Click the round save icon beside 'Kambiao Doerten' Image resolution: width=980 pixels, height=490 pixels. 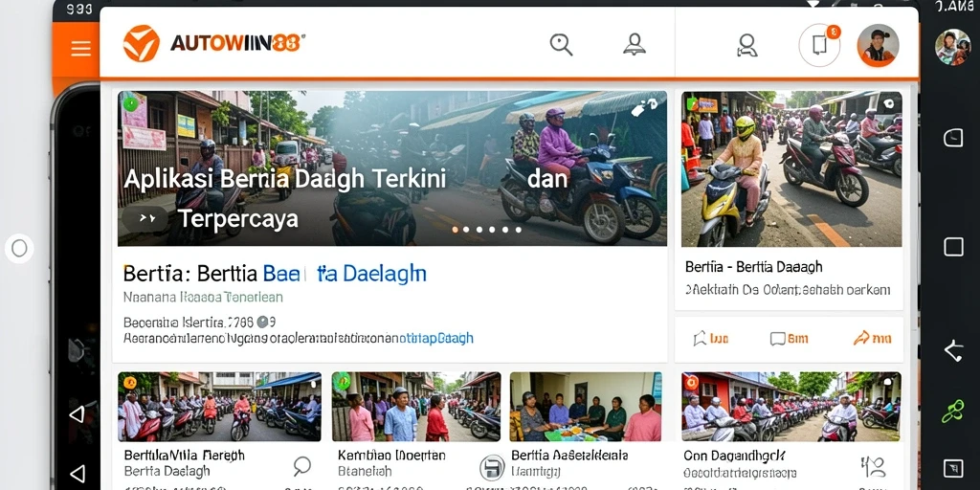(x=492, y=467)
